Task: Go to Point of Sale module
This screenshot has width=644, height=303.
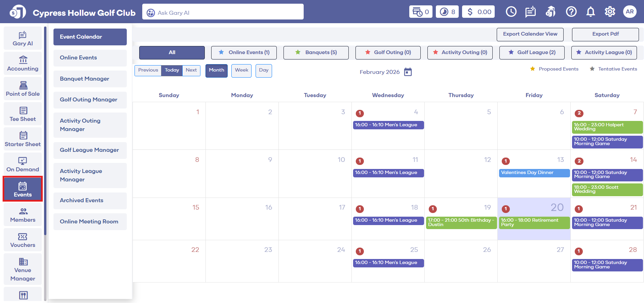Action: coord(23,89)
